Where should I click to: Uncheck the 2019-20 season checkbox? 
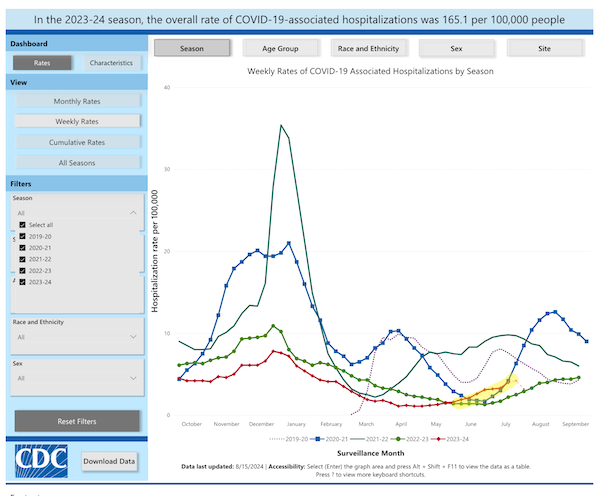click(x=21, y=237)
